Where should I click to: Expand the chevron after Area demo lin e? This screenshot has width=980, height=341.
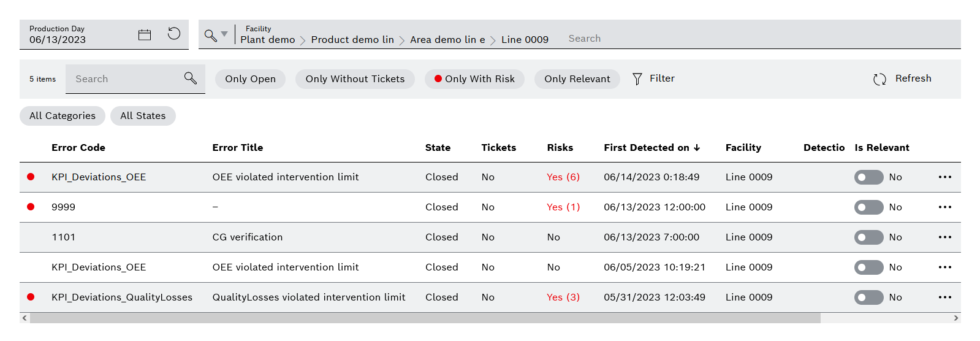click(493, 40)
